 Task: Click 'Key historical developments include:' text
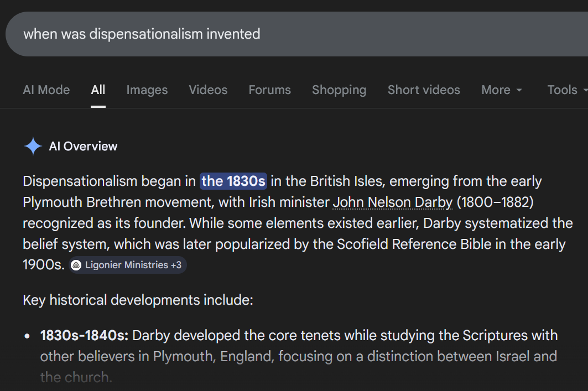tap(138, 300)
